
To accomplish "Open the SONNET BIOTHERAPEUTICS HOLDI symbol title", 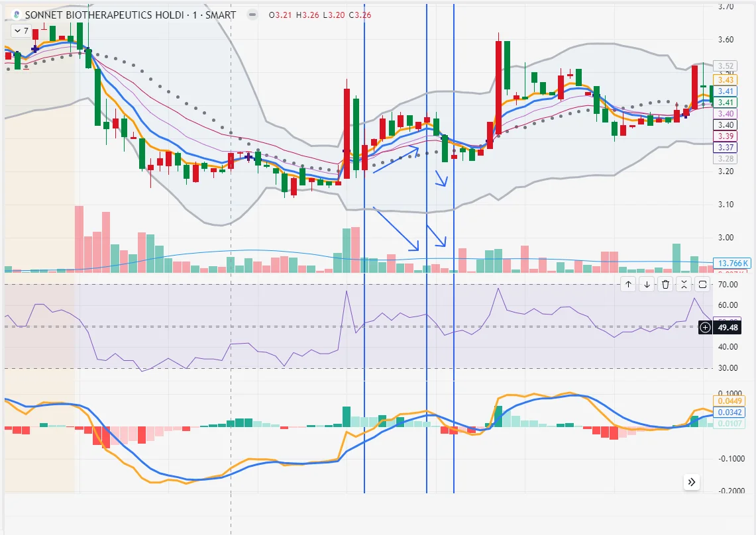I will click(x=104, y=15).
